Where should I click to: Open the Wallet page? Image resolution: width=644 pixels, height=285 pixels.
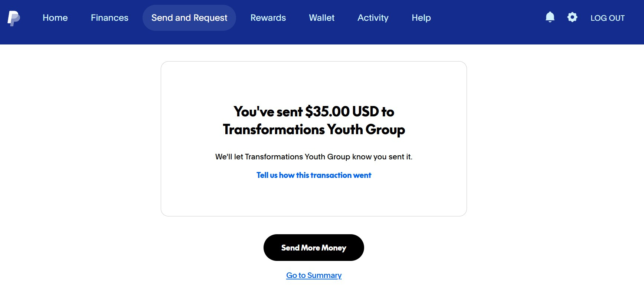[321, 18]
